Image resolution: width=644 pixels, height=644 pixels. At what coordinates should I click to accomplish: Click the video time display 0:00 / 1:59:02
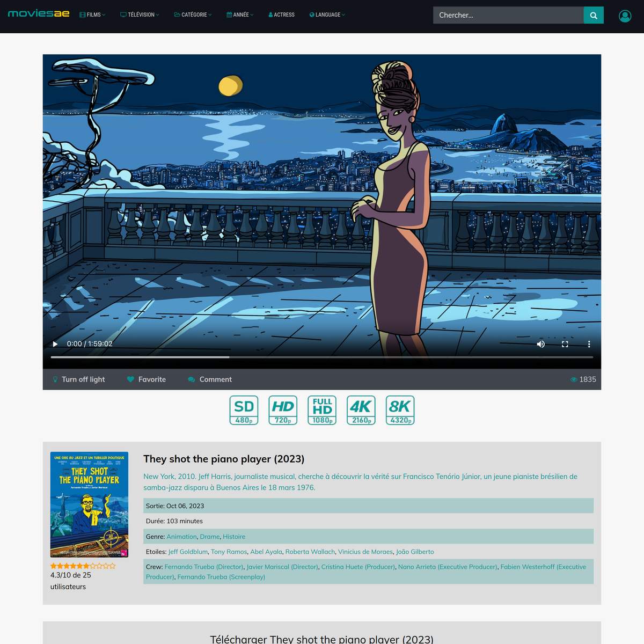90,344
